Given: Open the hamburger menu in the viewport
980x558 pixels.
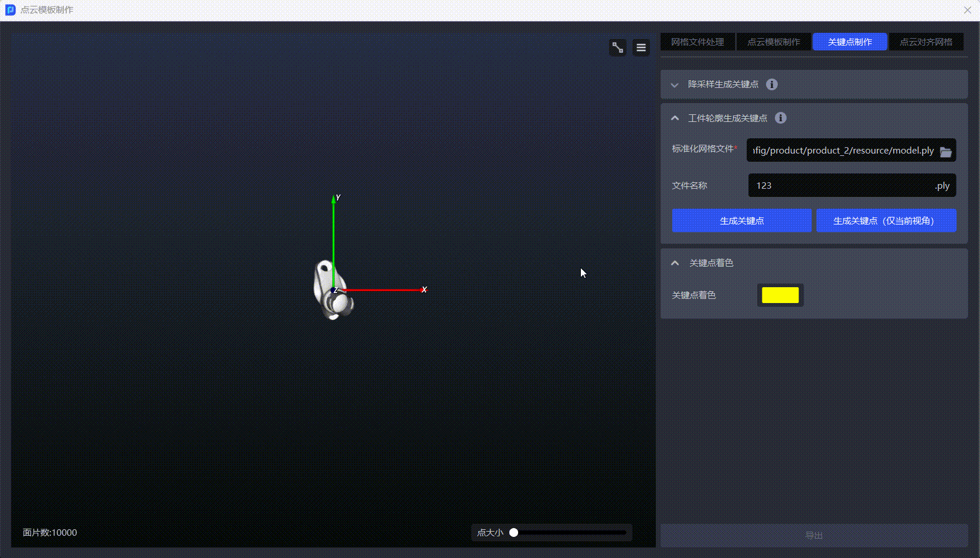Looking at the screenshot, I should click(641, 47).
